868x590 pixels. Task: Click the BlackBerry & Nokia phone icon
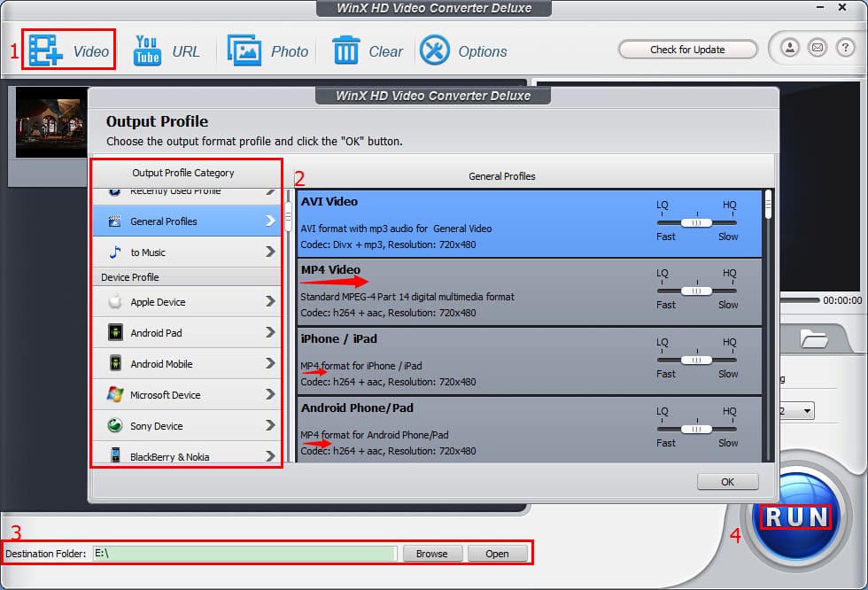click(x=115, y=455)
